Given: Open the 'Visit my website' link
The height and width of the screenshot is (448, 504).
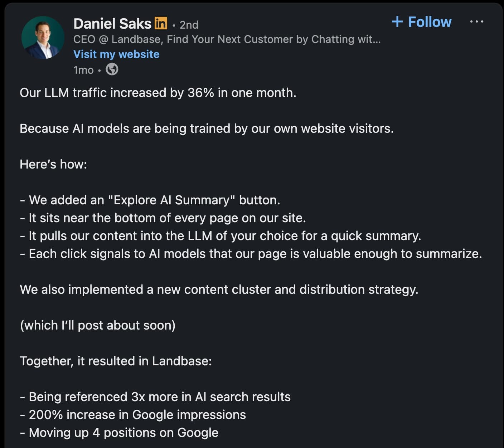Looking at the screenshot, I should (116, 54).
